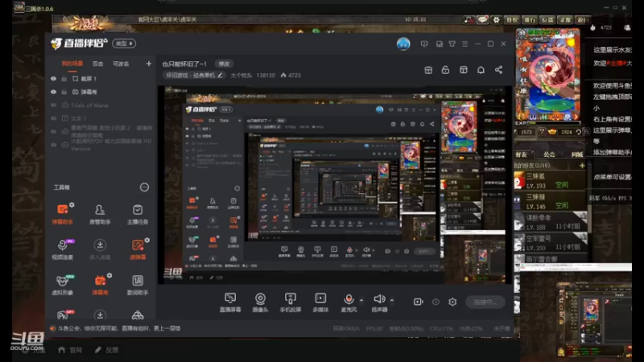Click the layout icon beside the bell

tap(464, 70)
